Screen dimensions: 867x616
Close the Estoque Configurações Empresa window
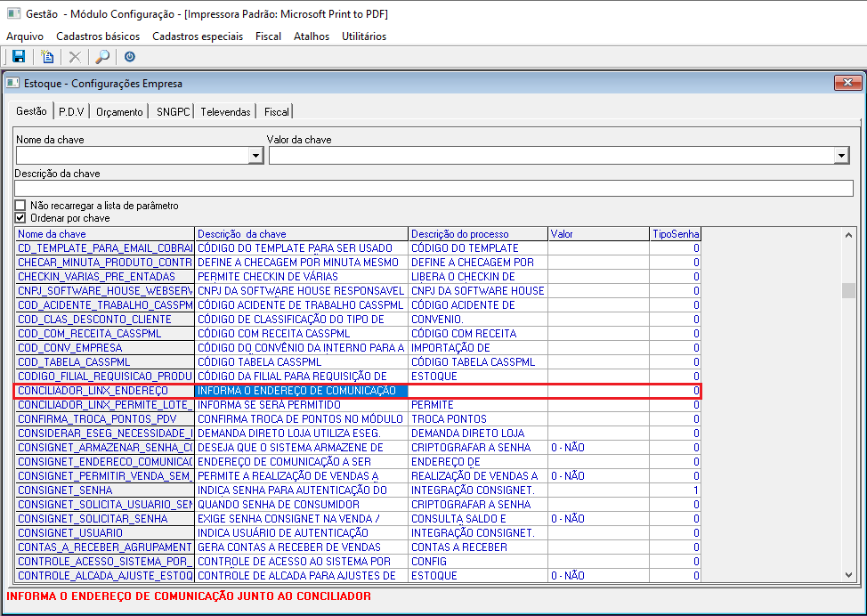click(847, 83)
